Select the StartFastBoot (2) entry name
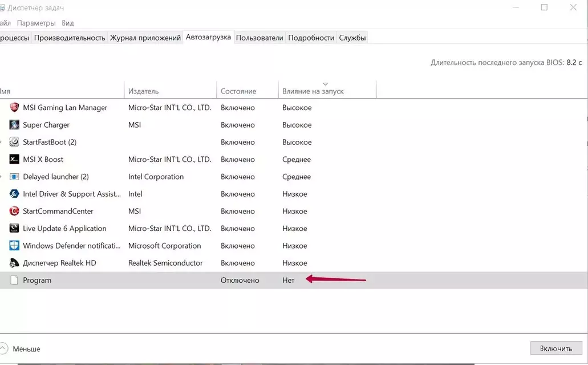Image resolution: width=588 pixels, height=365 pixels. (x=50, y=142)
